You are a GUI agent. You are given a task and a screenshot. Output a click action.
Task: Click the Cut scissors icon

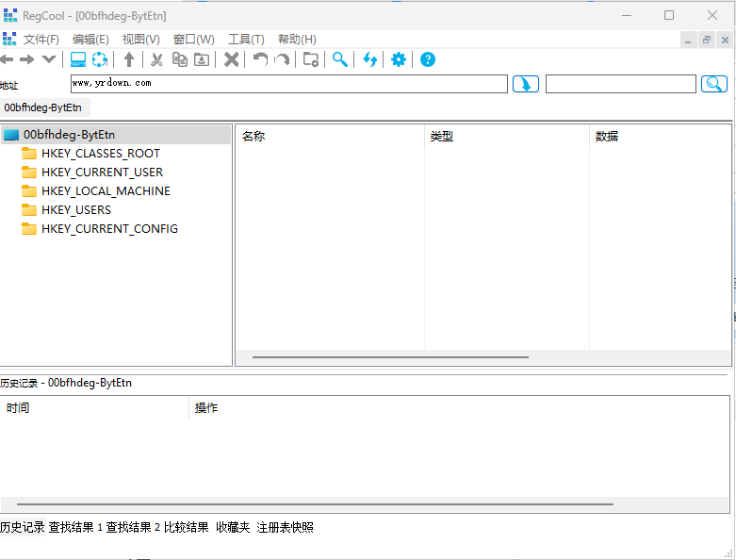156,59
